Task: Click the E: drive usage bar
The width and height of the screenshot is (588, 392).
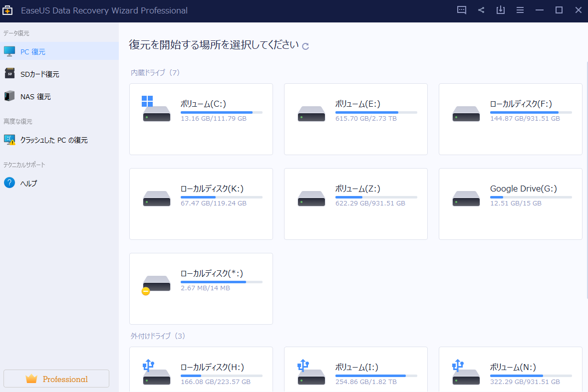Action: point(376,112)
